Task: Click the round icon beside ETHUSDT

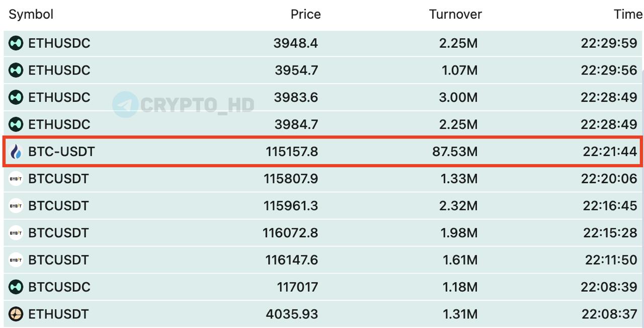Action: pos(16,314)
